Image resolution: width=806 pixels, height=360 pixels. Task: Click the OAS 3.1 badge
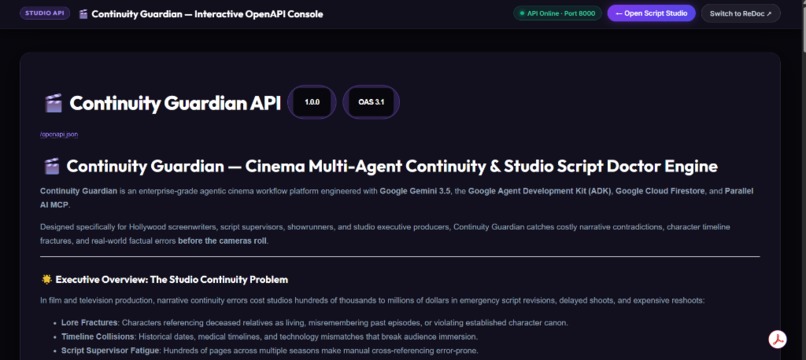pyautogui.click(x=371, y=102)
